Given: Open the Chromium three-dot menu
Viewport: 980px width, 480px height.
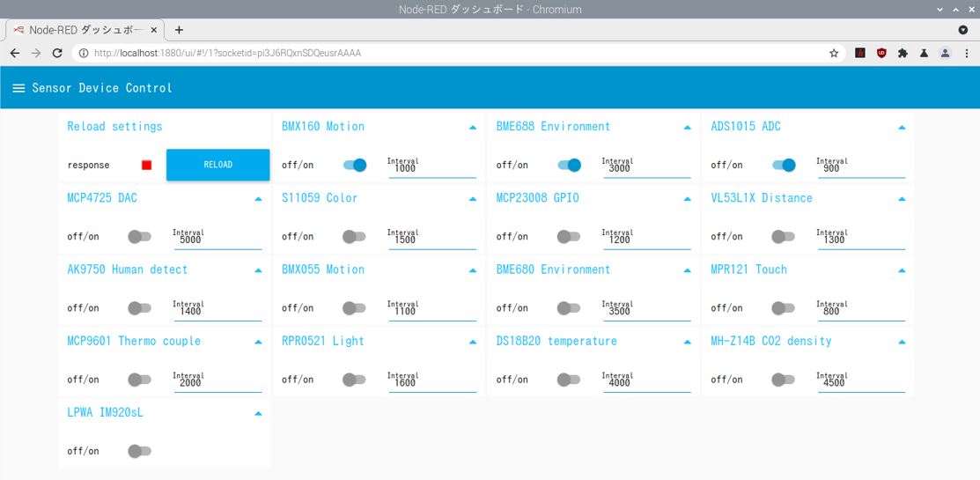Looking at the screenshot, I should coord(965,53).
